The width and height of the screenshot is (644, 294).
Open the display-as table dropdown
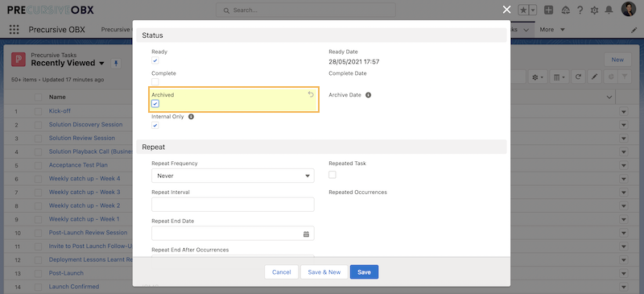(559, 77)
